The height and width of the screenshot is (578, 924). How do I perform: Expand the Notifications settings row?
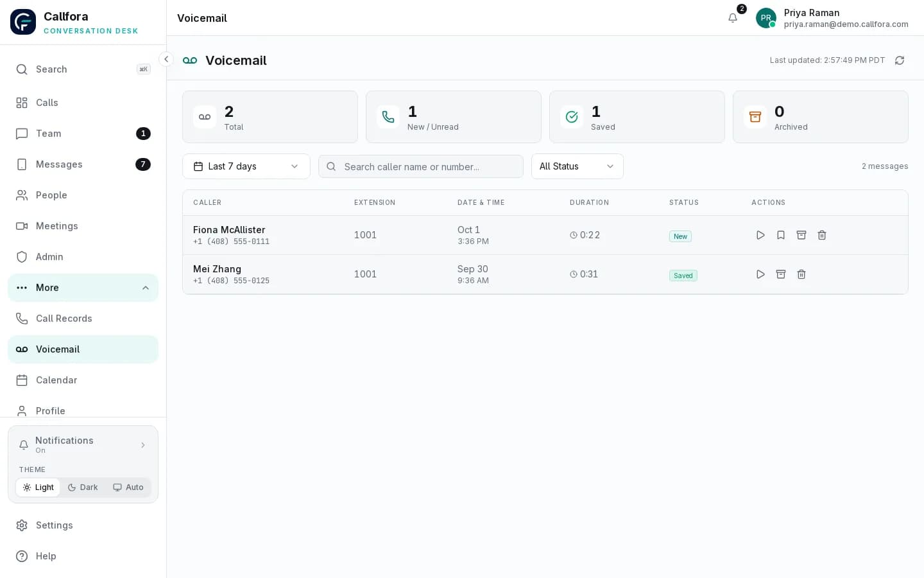click(83, 444)
